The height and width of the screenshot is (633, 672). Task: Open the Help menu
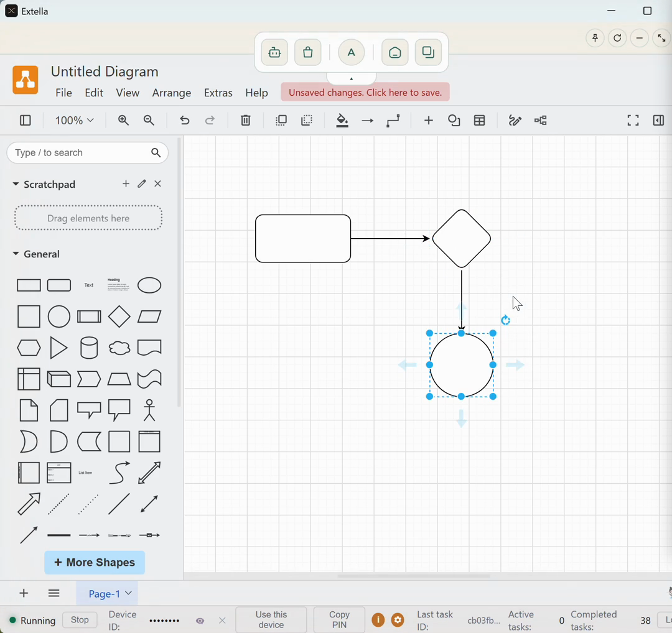[x=257, y=93]
